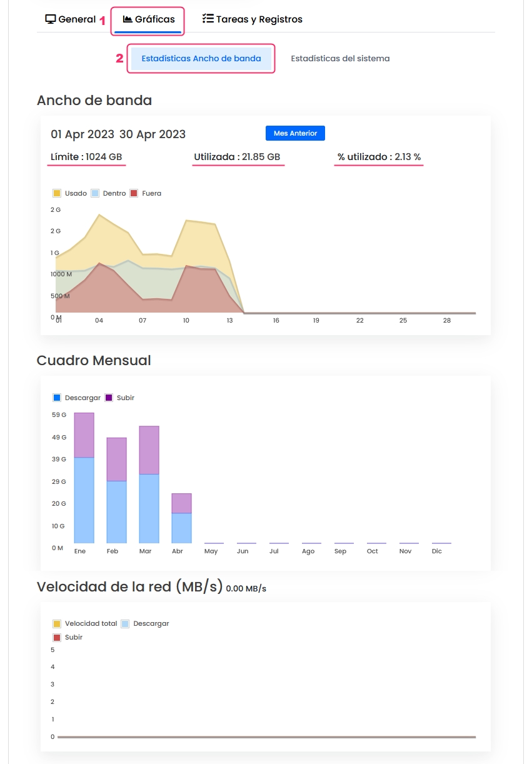Click the monitor icon beside General
This screenshot has width=532, height=764.
(x=51, y=19)
